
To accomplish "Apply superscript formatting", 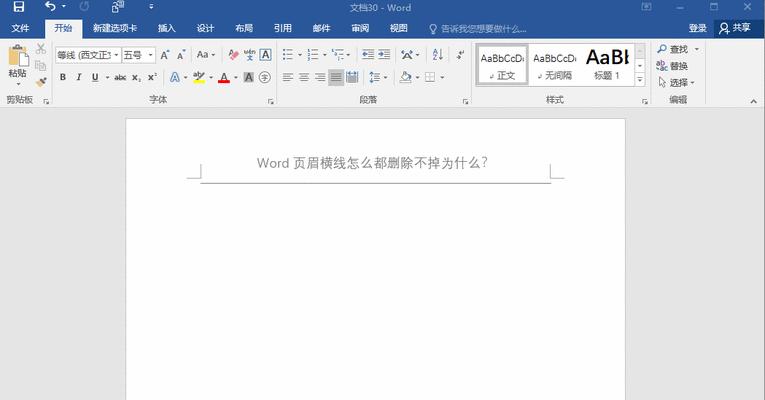I will pos(152,77).
